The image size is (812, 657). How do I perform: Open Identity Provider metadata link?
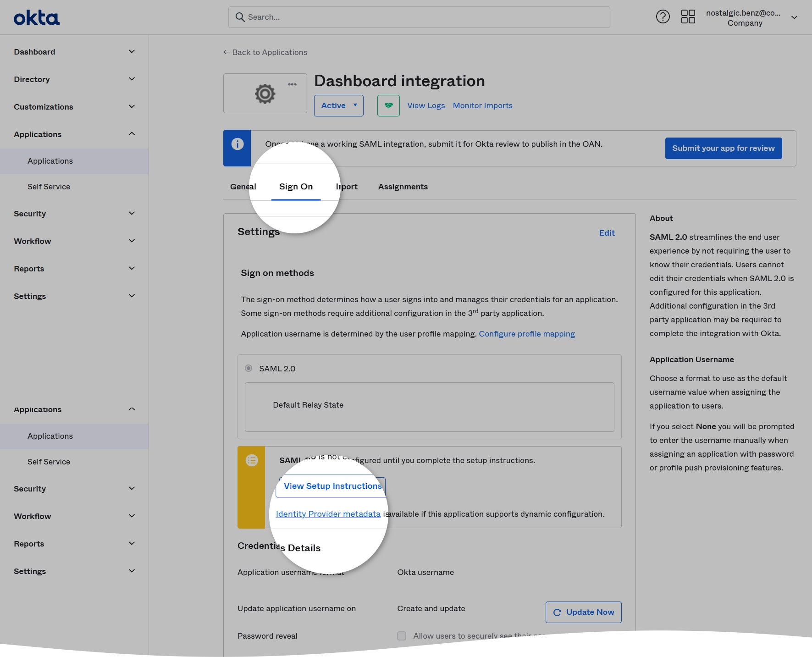click(328, 514)
